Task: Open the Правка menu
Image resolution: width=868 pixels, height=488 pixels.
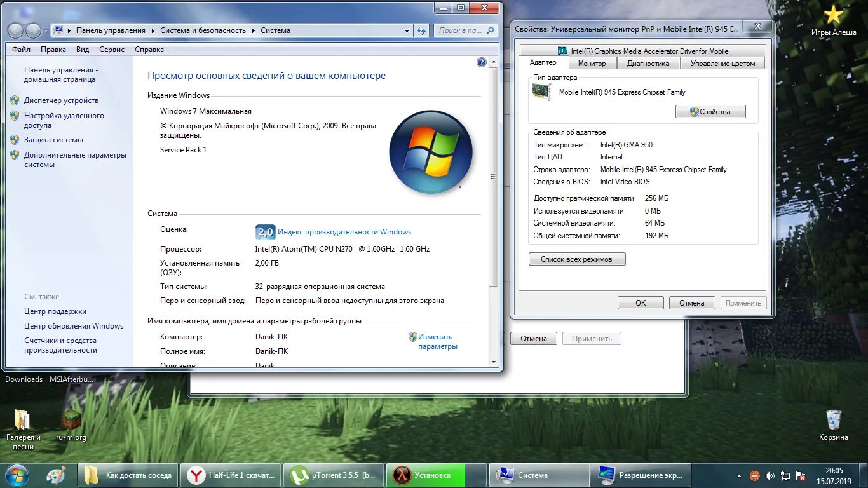Action: click(53, 50)
